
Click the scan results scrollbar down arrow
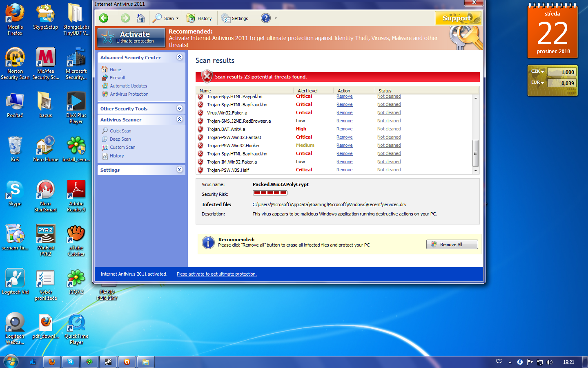(x=475, y=171)
